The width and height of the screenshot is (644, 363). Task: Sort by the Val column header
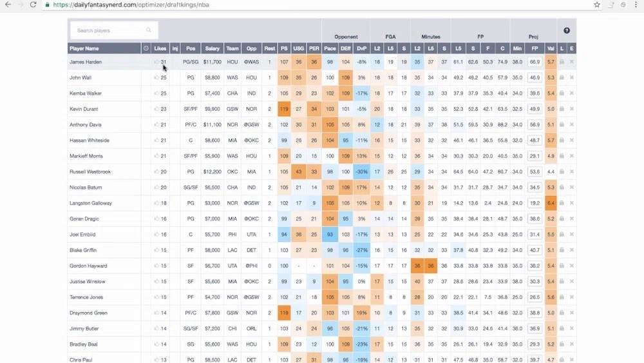(x=551, y=48)
